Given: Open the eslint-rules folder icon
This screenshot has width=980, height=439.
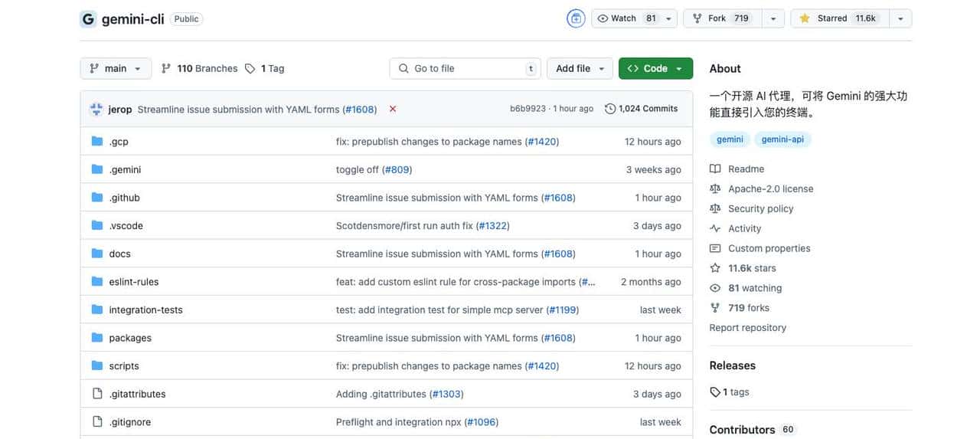Looking at the screenshot, I should pos(97,281).
